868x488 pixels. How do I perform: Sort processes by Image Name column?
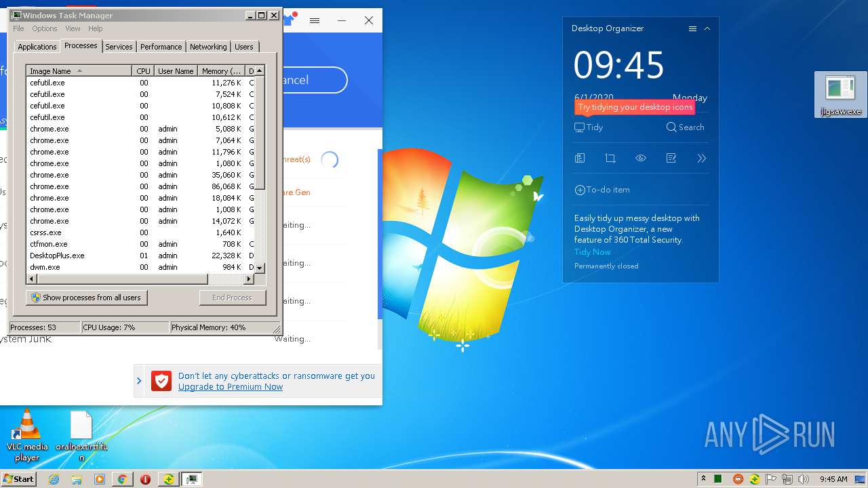pos(79,70)
